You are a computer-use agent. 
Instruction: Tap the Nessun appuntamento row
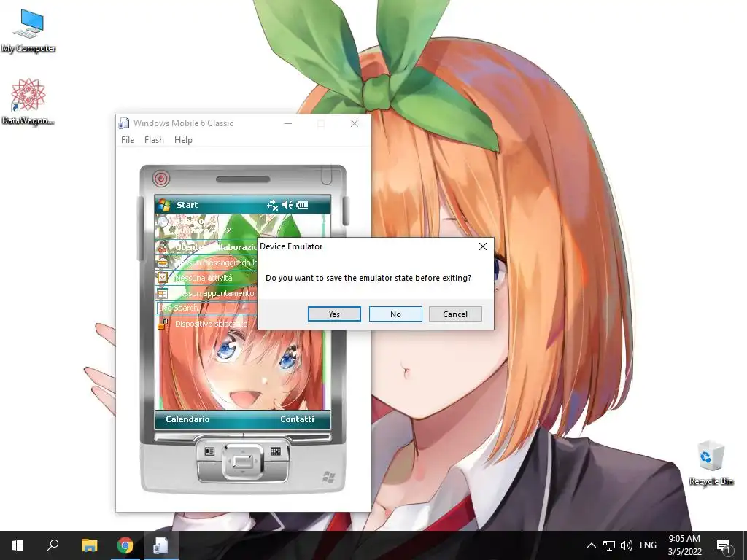(206, 293)
